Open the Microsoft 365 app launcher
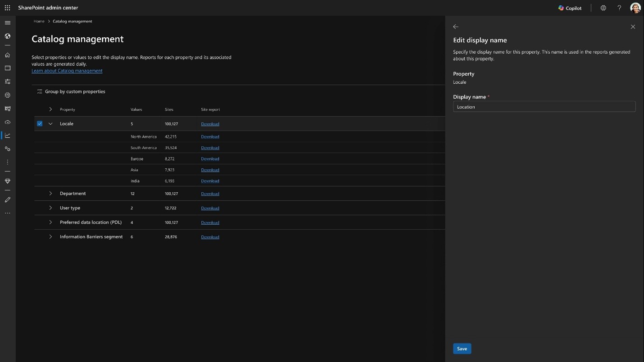Viewport: 644px width, 362px height. [7, 7]
